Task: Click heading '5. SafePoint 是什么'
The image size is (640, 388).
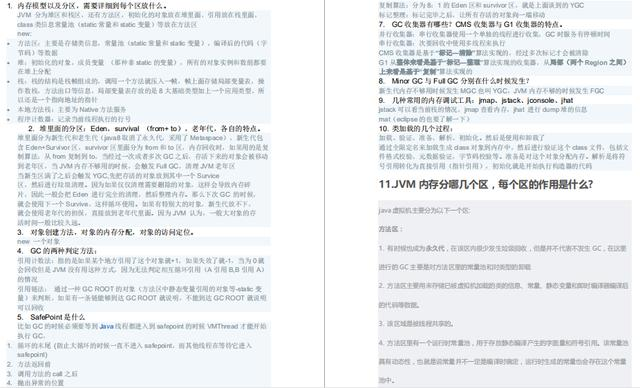Action: [51, 317]
